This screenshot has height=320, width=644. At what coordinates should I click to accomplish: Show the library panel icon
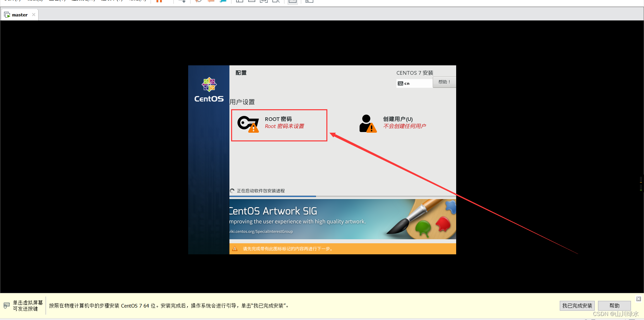tap(239, 1)
